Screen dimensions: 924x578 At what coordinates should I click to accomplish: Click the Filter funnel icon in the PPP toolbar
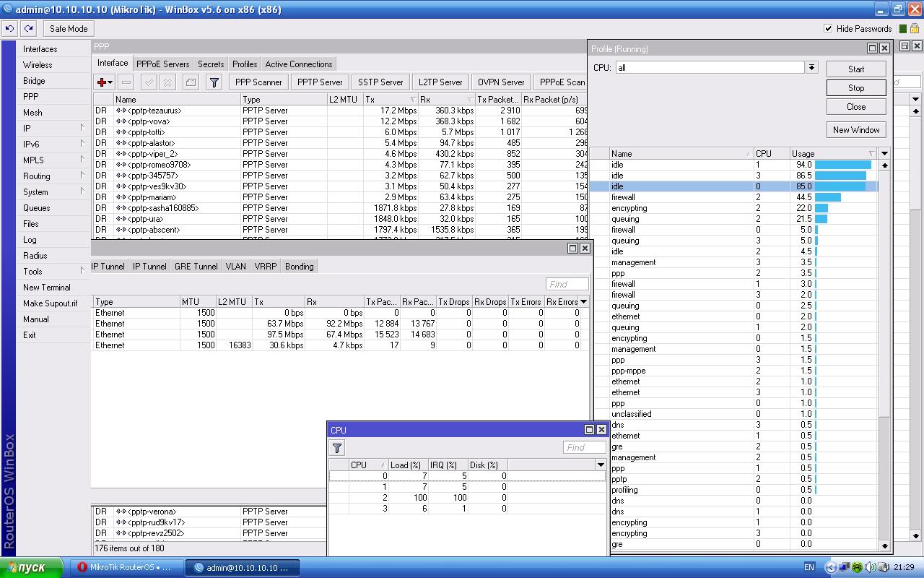pos(214,82)
